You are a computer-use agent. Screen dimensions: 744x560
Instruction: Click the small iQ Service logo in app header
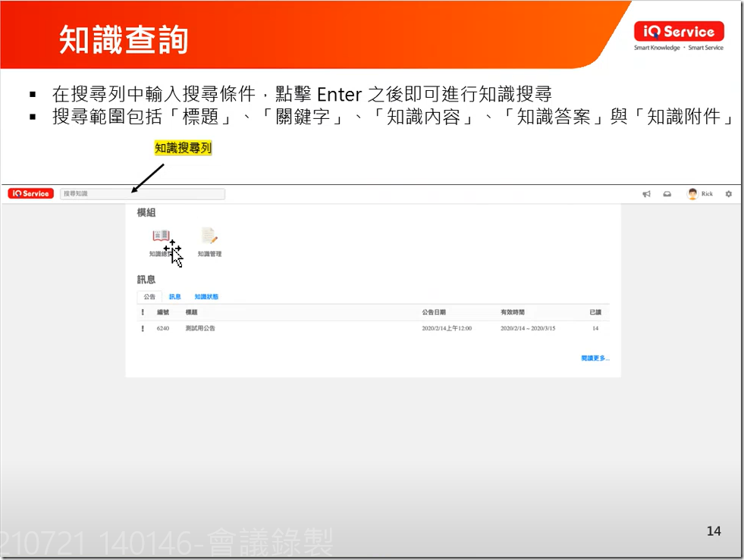coord(31,194)
